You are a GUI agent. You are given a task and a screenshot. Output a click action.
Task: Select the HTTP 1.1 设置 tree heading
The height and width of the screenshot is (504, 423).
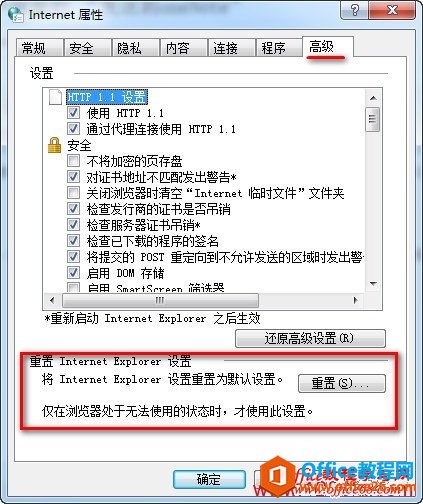pos(107,97)
